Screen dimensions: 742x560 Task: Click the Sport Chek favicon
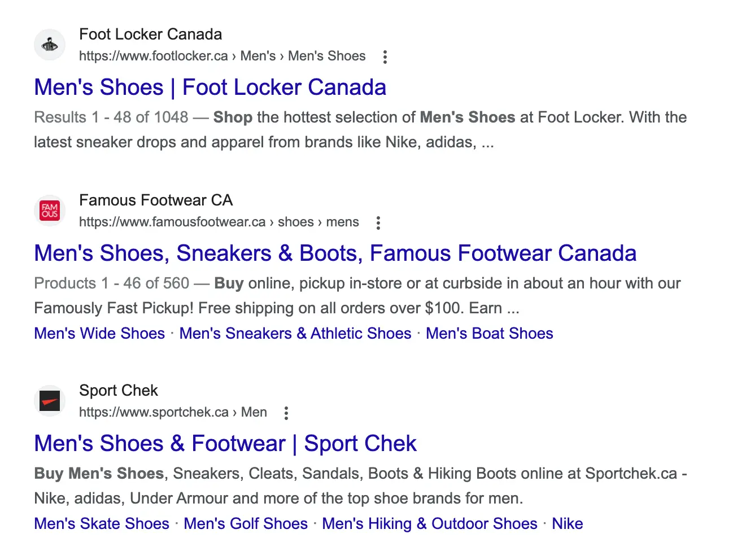50,401
